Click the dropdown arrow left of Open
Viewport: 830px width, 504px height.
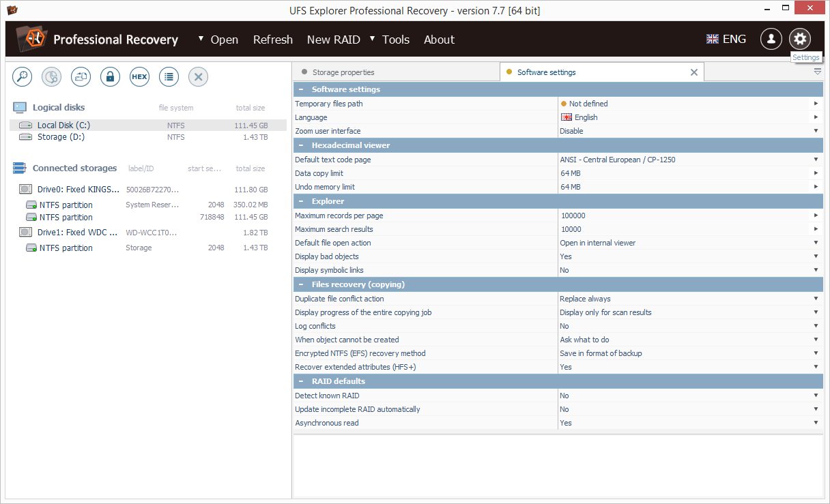pos(201,39)
